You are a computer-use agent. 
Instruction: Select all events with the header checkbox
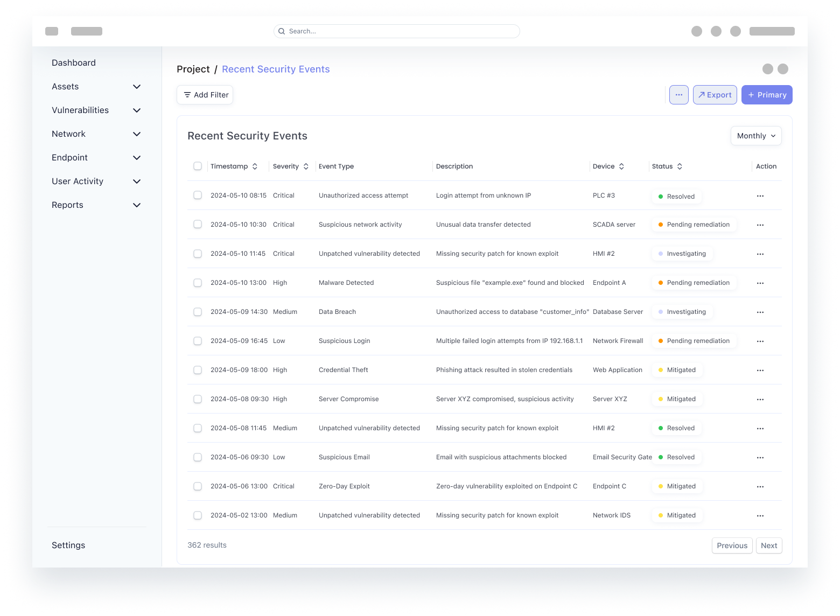[x=198, y=166]
